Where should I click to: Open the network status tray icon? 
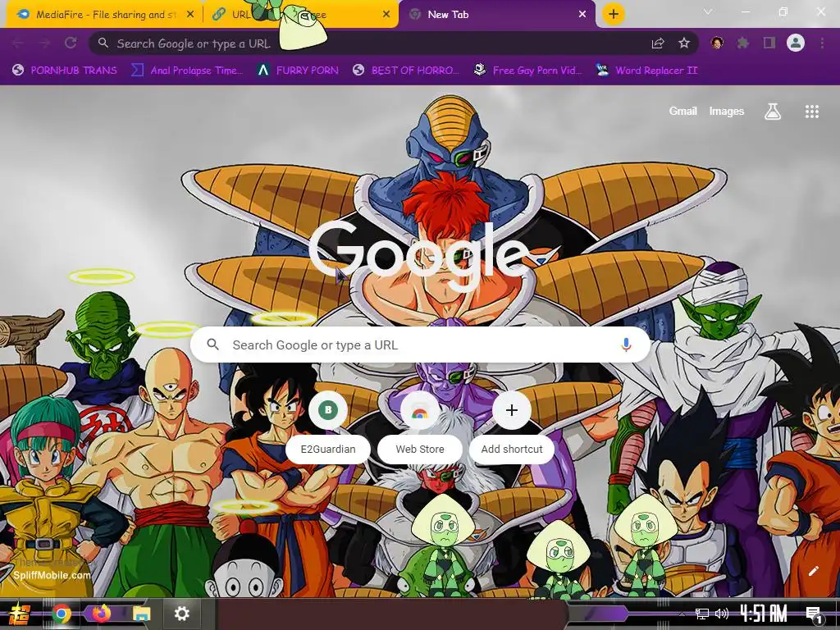(x=701, y=614)
